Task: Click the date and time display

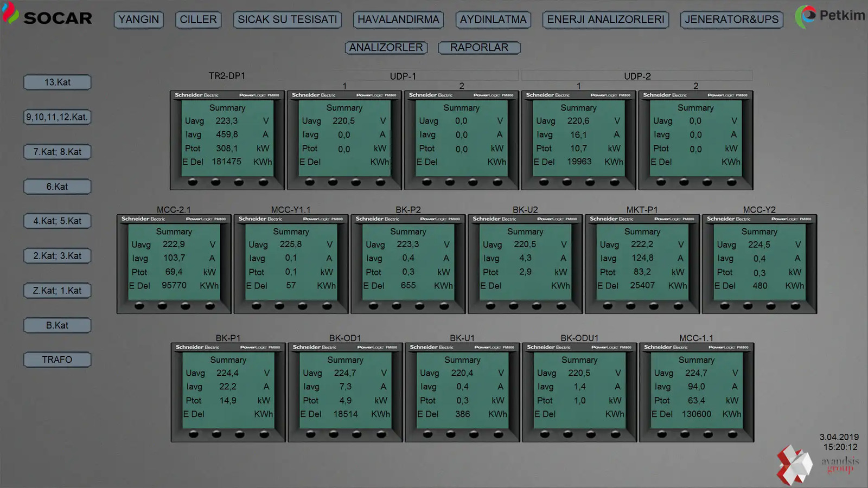Action: [839, 442]
